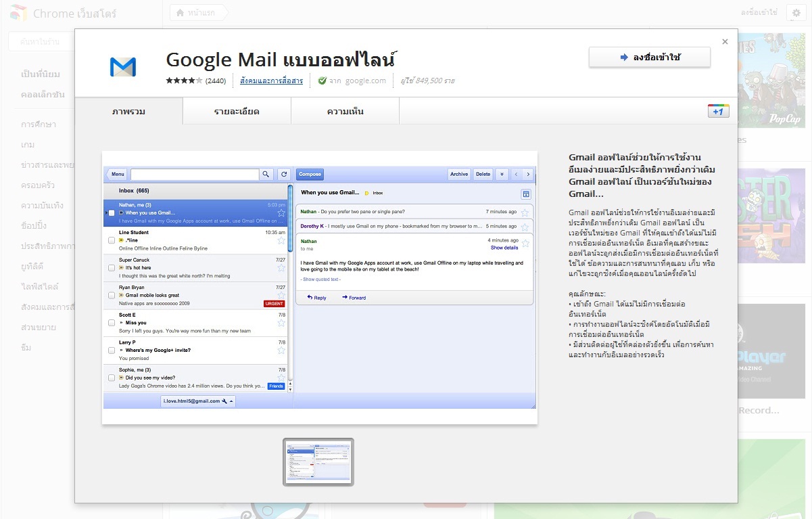Click the ลงชื่อเข้าใช้ link at top right
The image size is (812, 519).
click(759, 13)
